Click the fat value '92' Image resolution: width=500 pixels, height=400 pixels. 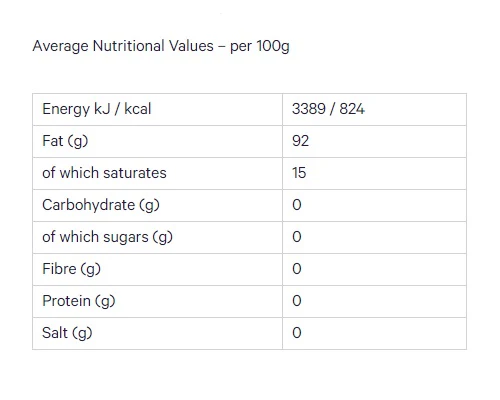300,141
